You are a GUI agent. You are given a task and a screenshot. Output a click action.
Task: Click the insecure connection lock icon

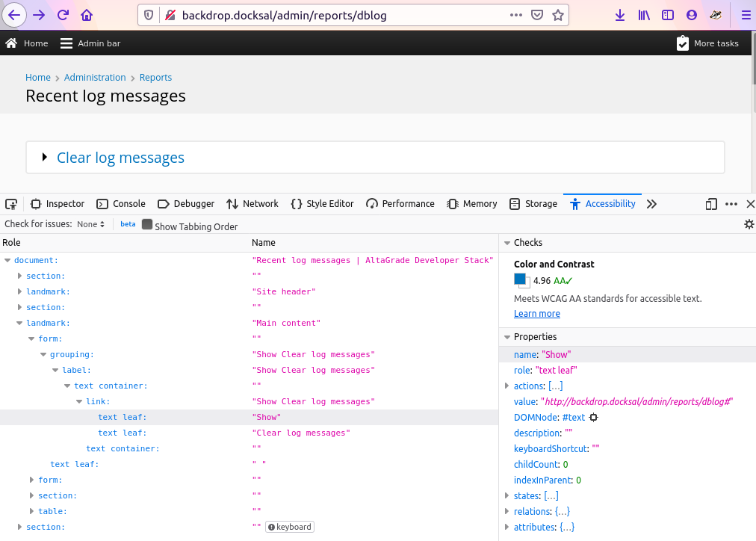[170, 16]
